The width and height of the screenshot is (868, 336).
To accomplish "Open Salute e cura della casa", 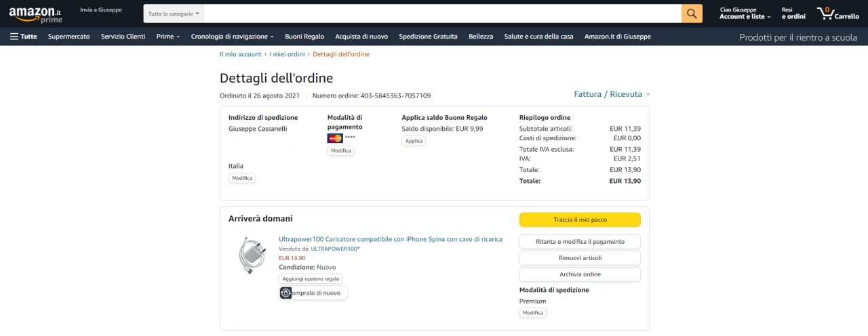I will 539,37.
